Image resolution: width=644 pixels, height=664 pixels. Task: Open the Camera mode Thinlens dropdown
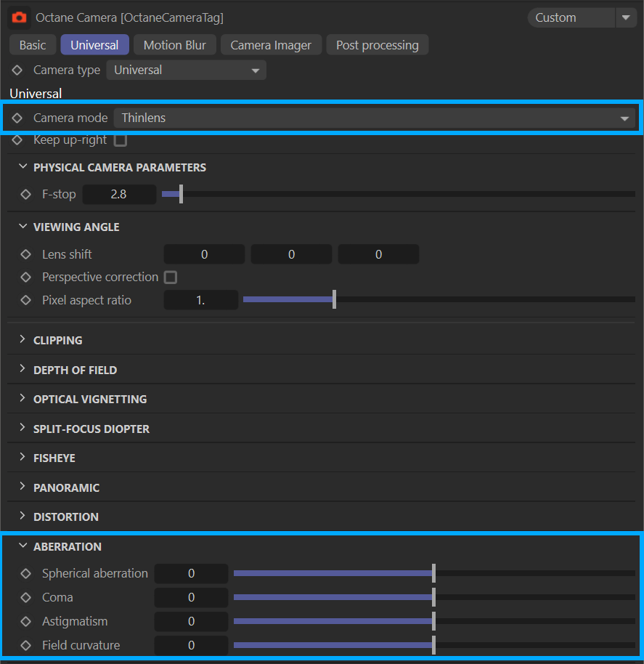pos(374,118)
